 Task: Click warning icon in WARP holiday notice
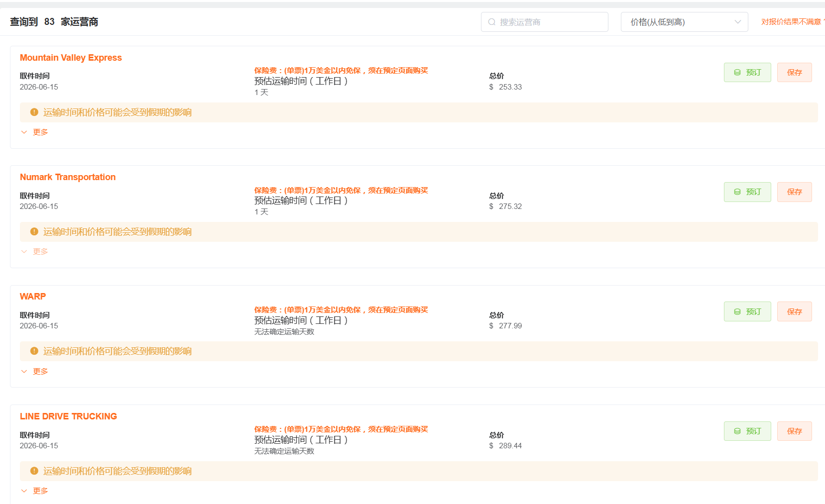click(x=34, y=351)
